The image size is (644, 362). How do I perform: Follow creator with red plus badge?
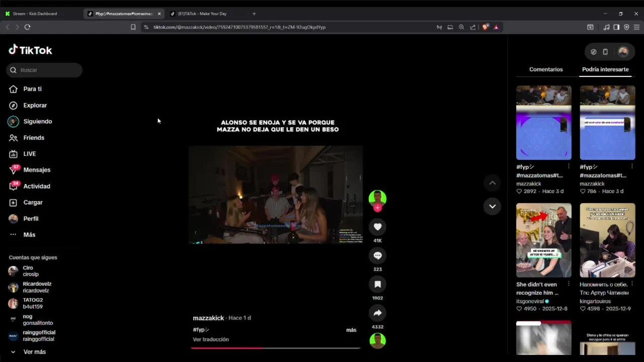[x=377, y=208]
